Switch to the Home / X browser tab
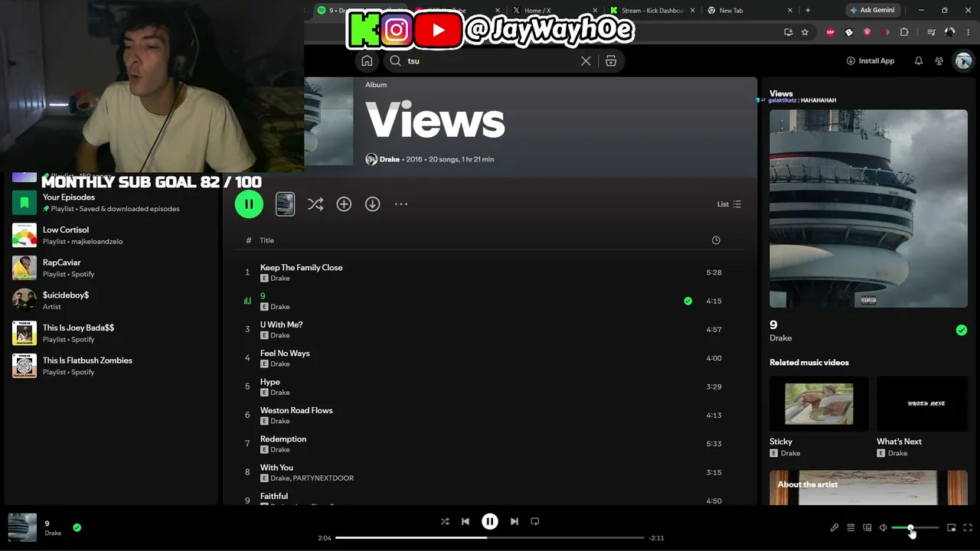Viewport: 980px width, 551px height. point(554,11)
